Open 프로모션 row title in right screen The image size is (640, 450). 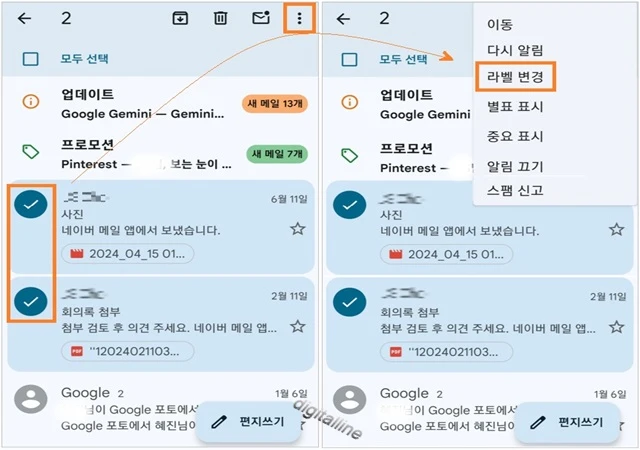[x=406, y=148]
